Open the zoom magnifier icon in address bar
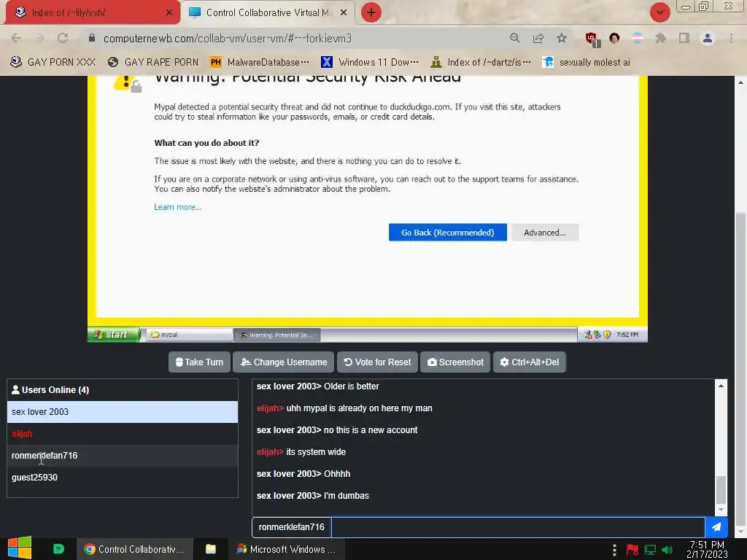Screen dimensions: 747x560 pos(514,38)
